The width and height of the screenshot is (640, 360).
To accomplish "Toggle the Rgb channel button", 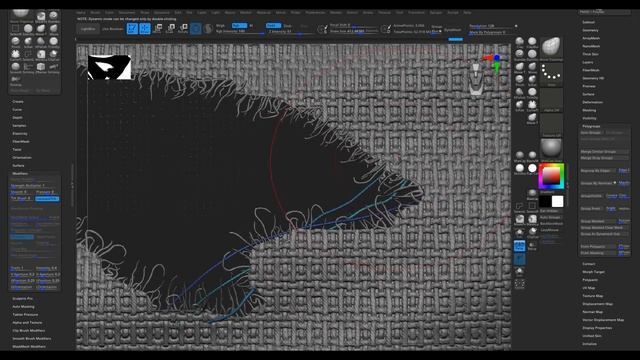I will point(239,25).
